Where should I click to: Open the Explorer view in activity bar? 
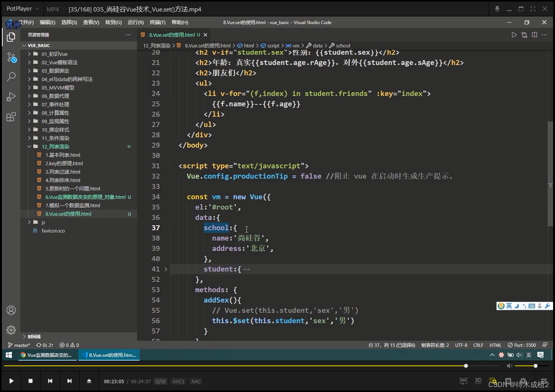coord(11,37)
